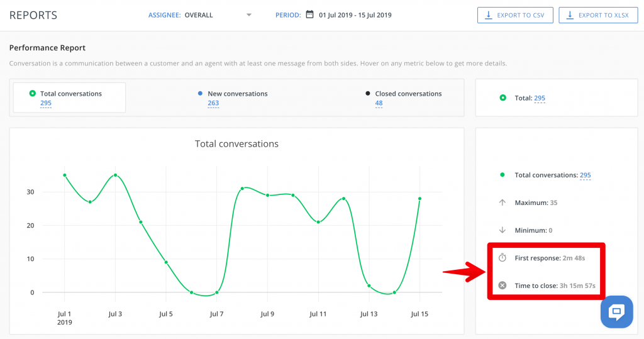Click the Jul 11 data point on the chart
The width and height of the screenshot is (644, 339).
click(318, 222)
